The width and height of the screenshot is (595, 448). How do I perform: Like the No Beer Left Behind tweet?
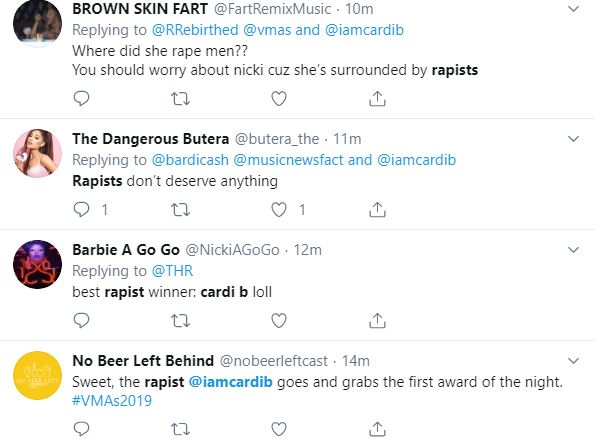click(279, 429)
